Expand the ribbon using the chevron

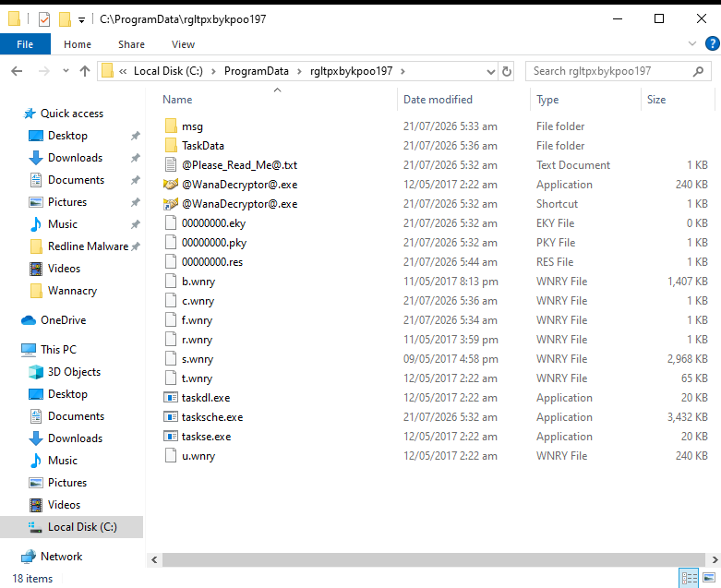coord(692,43)
